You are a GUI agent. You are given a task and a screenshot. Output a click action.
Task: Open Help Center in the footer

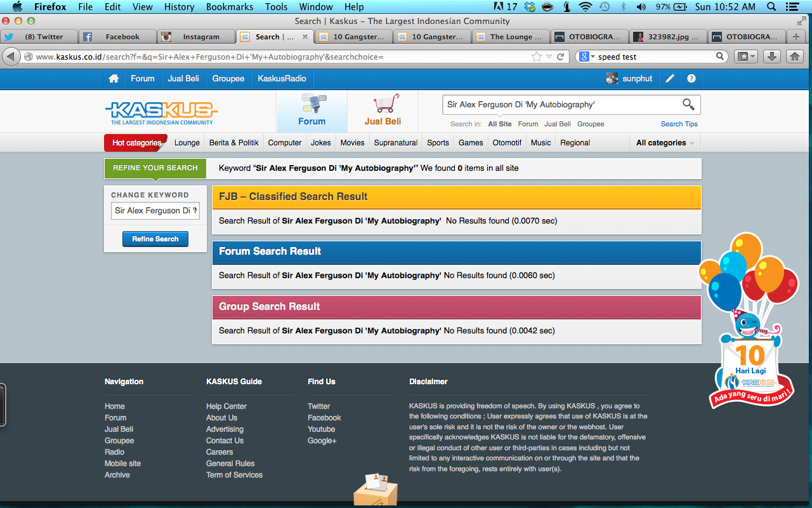point(226,406)
